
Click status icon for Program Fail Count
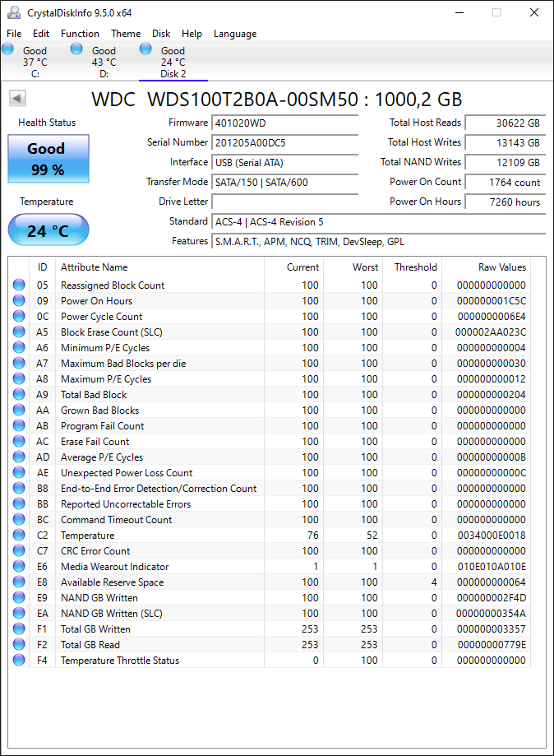pos(19,426)
